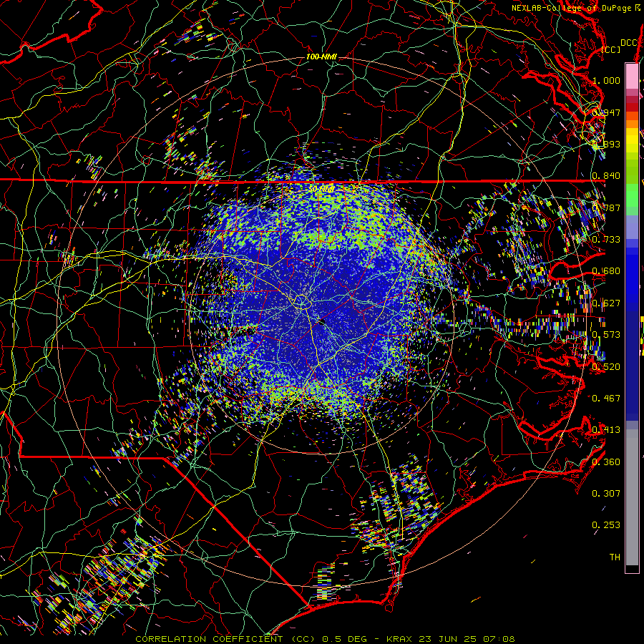
Task: Click the 0.253 legend value
Action: pyautogui.click(x=606, y=525)
